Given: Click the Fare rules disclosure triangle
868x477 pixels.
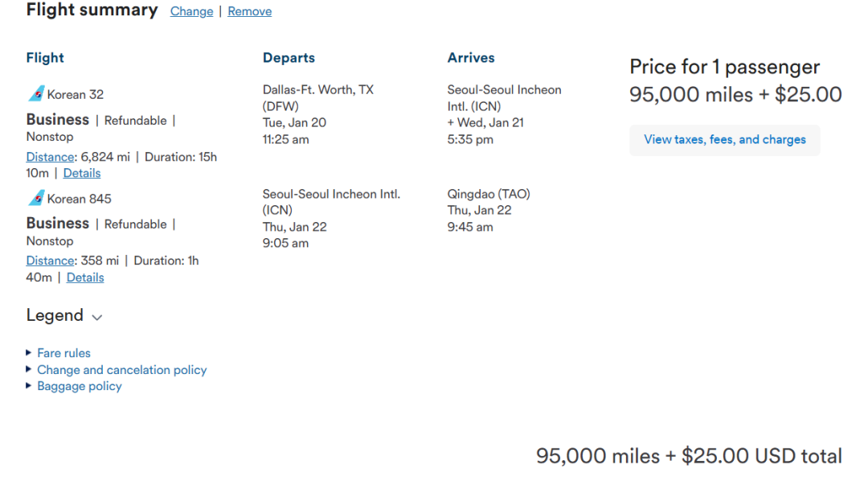Looking at the screenshot, I should pos(30,352).
